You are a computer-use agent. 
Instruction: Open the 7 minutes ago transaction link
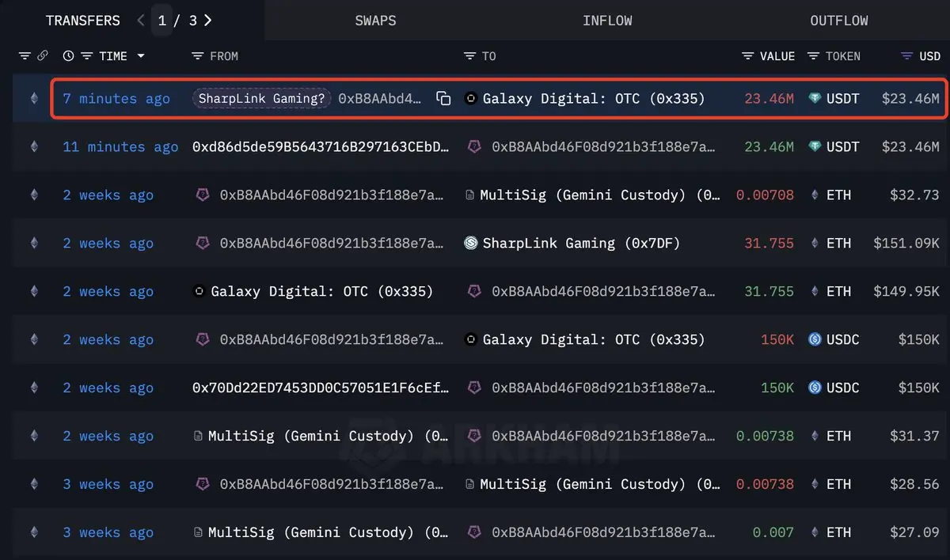point(116,99)
